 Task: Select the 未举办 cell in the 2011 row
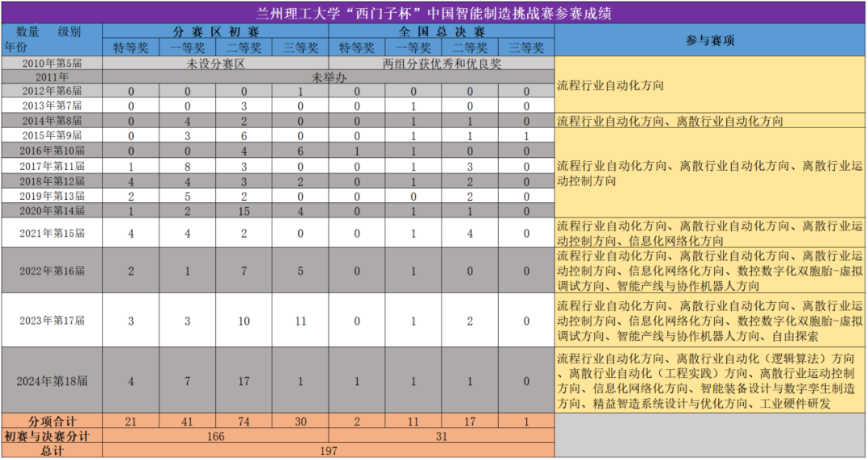tap(329, 77)
